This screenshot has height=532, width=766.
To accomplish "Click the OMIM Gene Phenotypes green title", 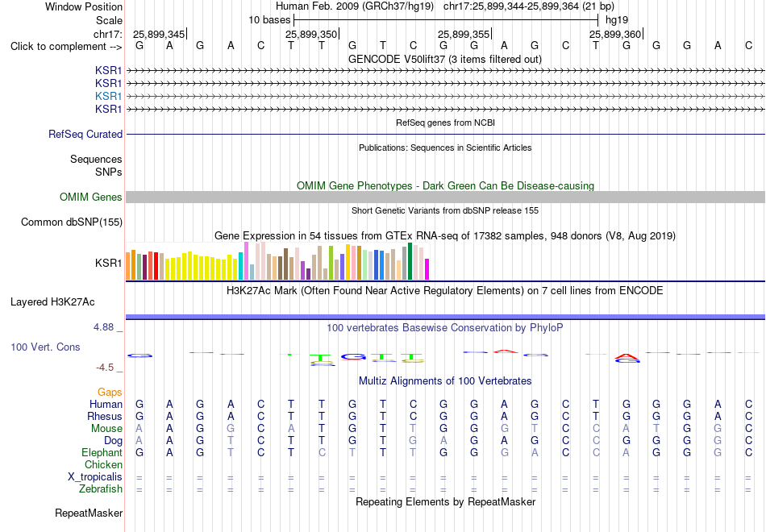I will click(x=445, y=185).
